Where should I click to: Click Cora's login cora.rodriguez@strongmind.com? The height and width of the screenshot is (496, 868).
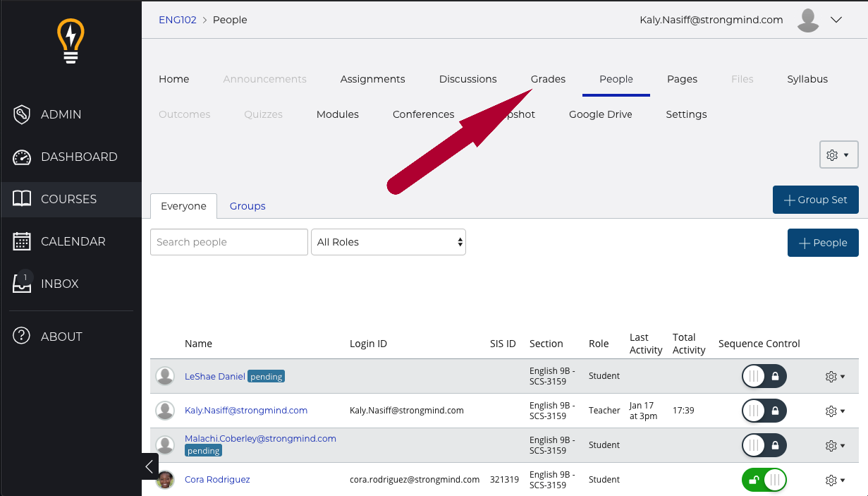[x=415, y=480]
